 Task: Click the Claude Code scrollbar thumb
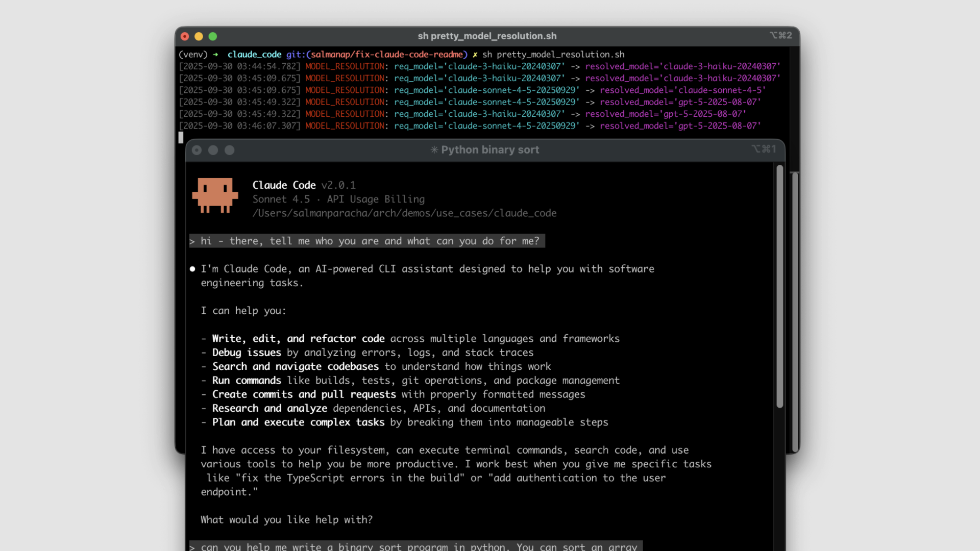779,286
